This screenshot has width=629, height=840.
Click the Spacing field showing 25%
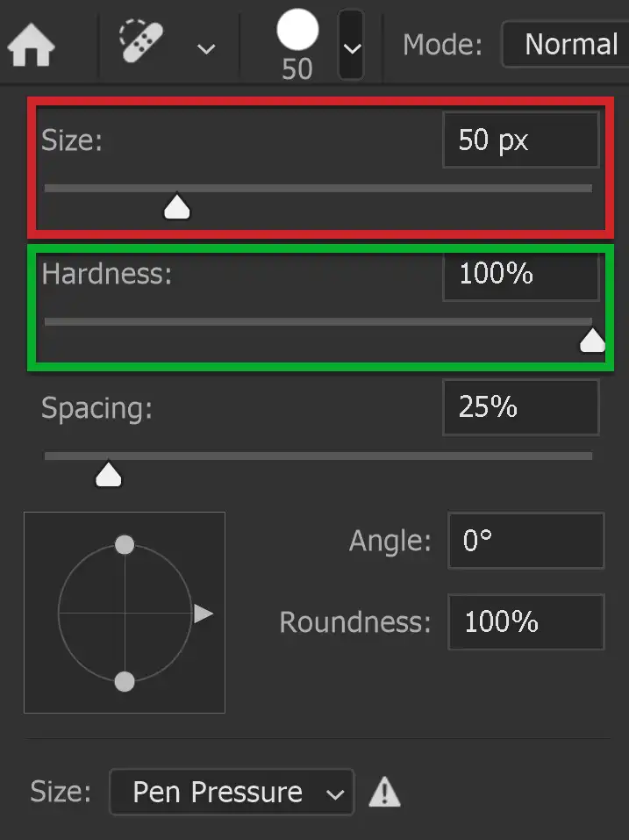click(520, 407)
